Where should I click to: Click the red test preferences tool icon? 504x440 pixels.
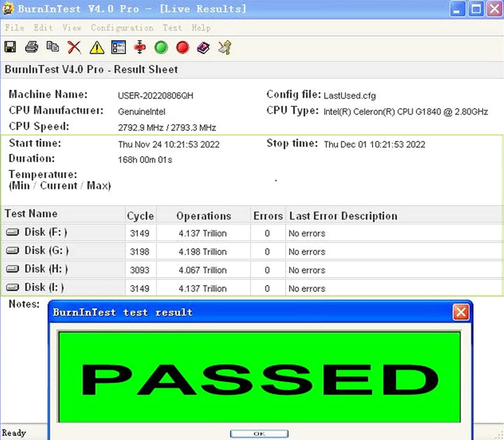point(140,47)
